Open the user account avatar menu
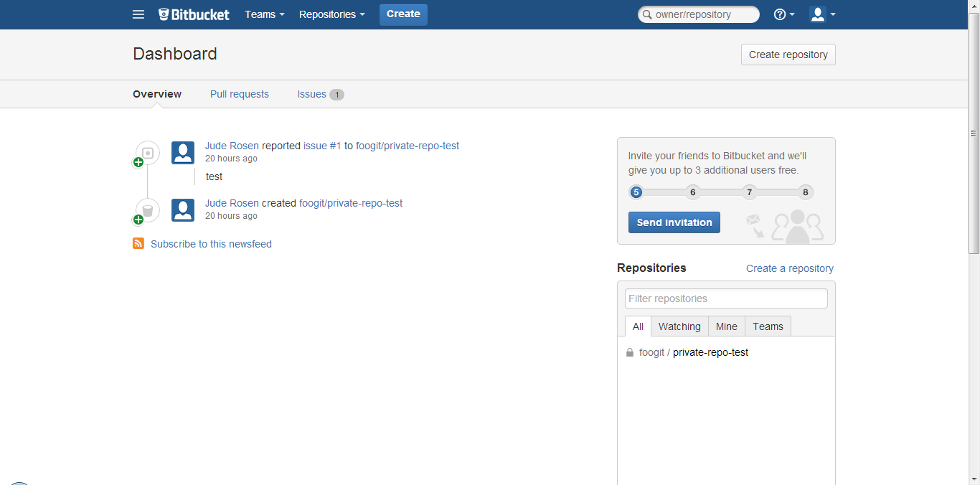Image resolution: width=980 pixels, height=485 pixels. [x=822, y=14]
